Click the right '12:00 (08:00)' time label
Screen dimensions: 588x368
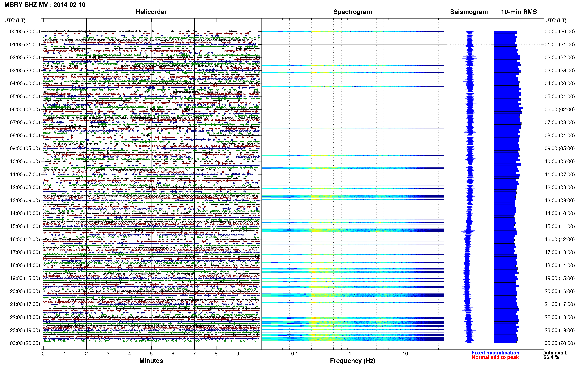(560, 187)
